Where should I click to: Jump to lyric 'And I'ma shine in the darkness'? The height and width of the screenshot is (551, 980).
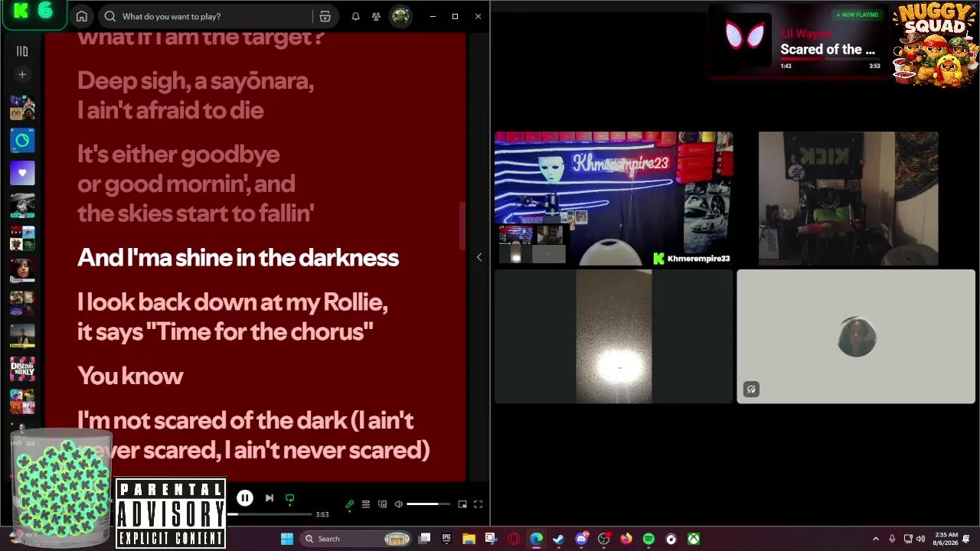point(238,258)
